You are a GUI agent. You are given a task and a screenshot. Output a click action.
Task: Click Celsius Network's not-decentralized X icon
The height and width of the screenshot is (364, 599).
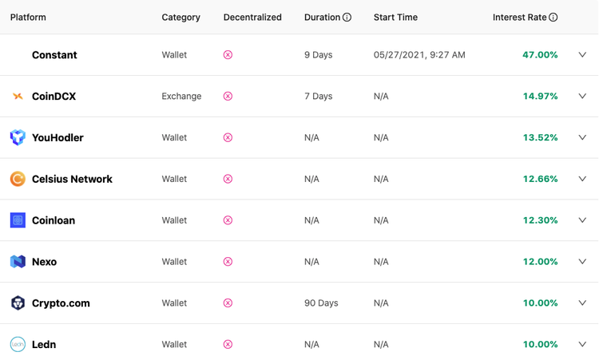coord(228,179)
